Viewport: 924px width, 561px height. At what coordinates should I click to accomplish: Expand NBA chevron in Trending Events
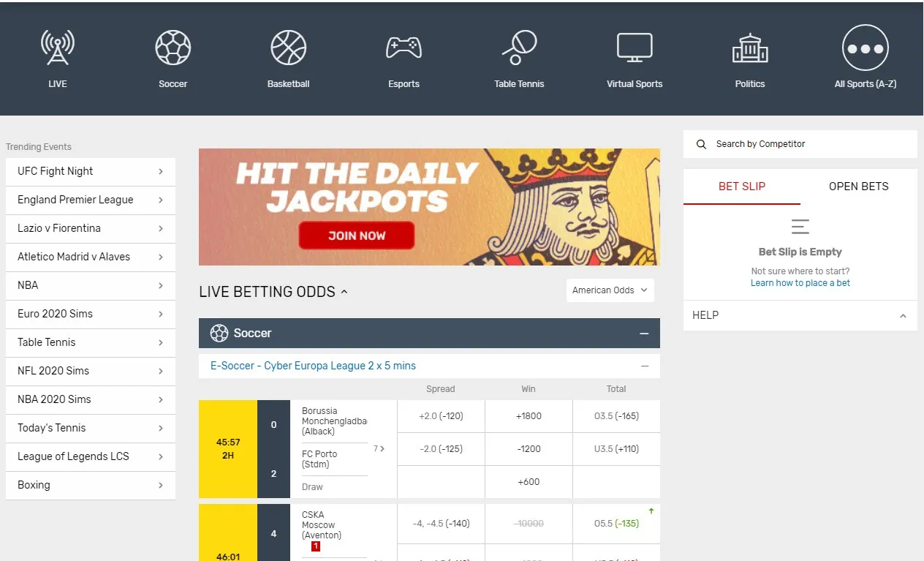[x=160, y=285]
